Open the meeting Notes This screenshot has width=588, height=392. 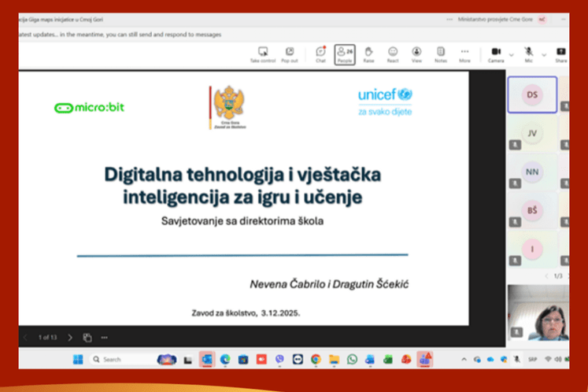(441, 54)
